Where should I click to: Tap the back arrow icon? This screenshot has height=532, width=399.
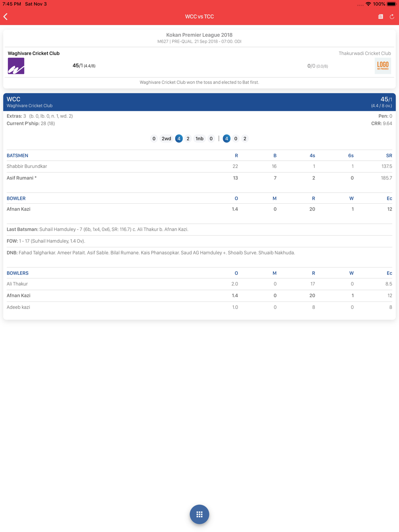click(6, 16)
